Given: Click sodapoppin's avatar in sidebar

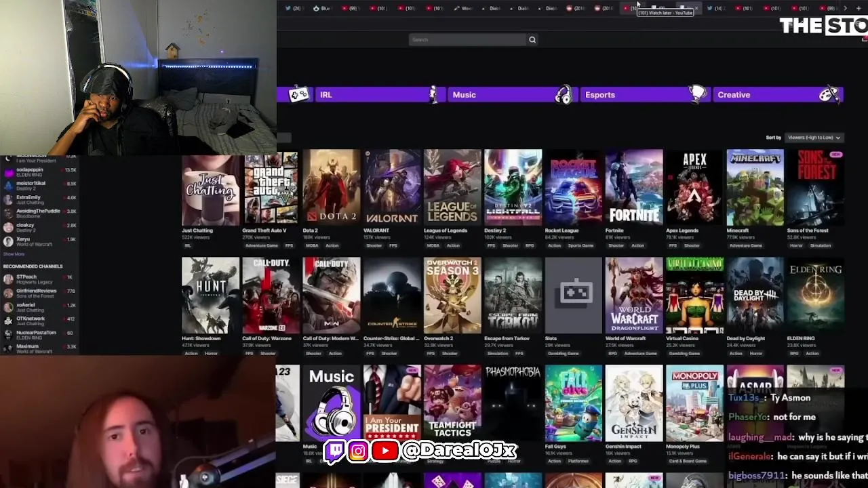Looking at the screenshot, I should (x=8, y=172).
